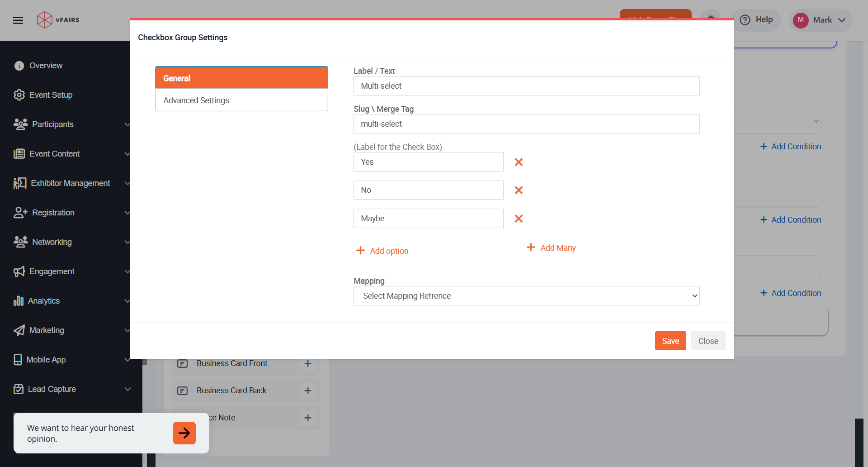Open the Select Mapping Reference dropdown
Image resolution: width=868 pixels, height=467 pixels.
point(526,296)
